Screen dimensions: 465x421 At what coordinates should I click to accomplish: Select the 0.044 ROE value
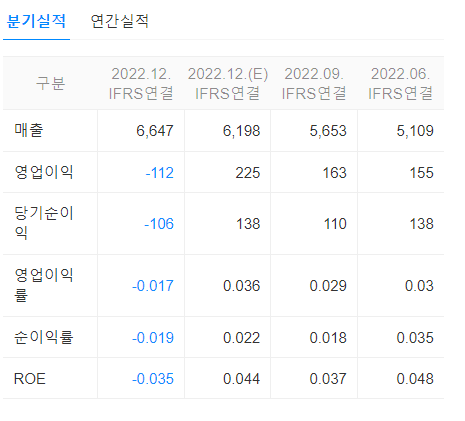point(241,379)
